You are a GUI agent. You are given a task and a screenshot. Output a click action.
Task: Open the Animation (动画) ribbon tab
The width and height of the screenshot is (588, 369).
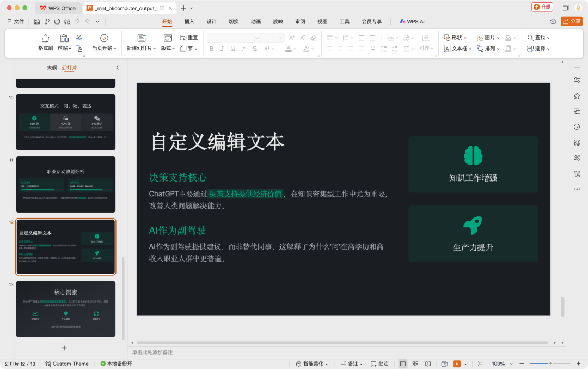point(256,22)
